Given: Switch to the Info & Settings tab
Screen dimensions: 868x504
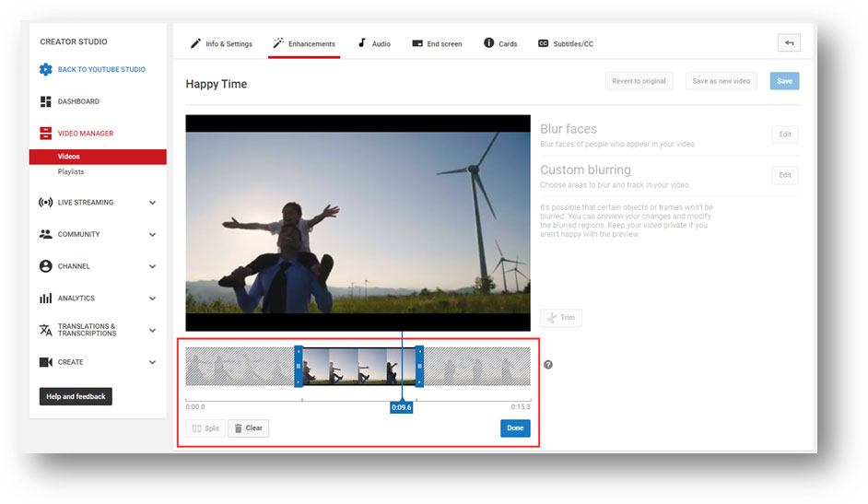Looking at the screenshot, I should pyautogui.click(x=221, y=43).
